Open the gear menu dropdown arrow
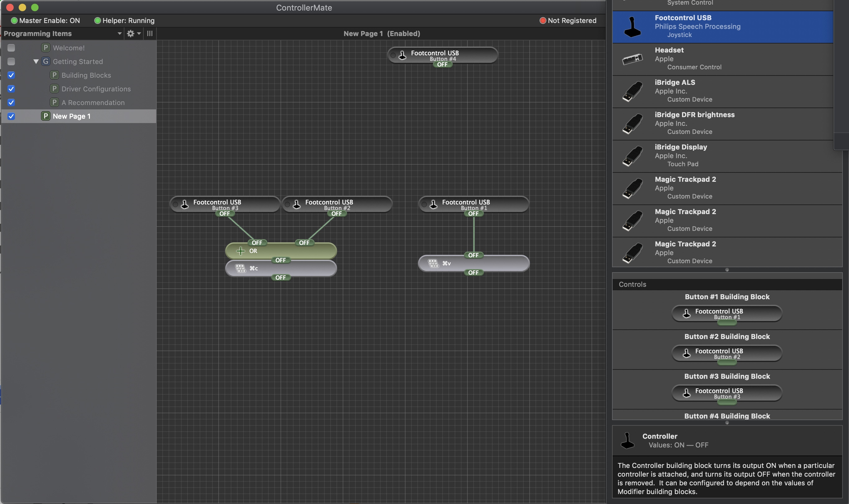 139,33
